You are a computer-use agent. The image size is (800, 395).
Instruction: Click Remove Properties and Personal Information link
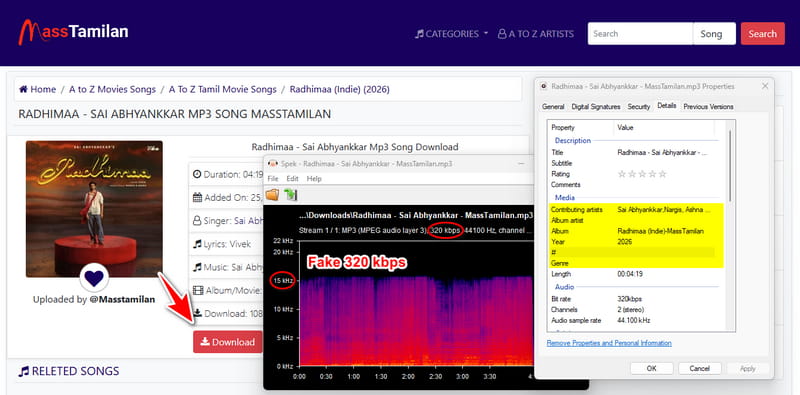click(609, 343)
